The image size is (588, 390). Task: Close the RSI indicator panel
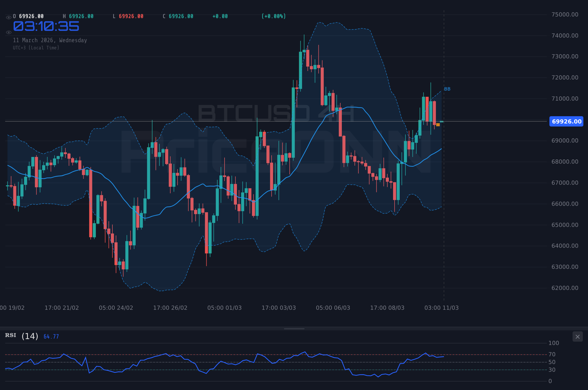[x=578, y=336]
